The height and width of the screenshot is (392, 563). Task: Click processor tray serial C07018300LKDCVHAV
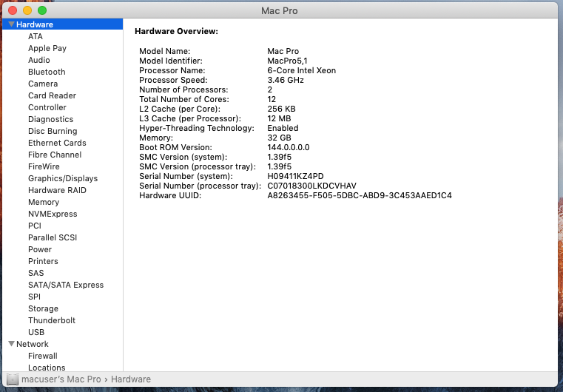point(311,186)
